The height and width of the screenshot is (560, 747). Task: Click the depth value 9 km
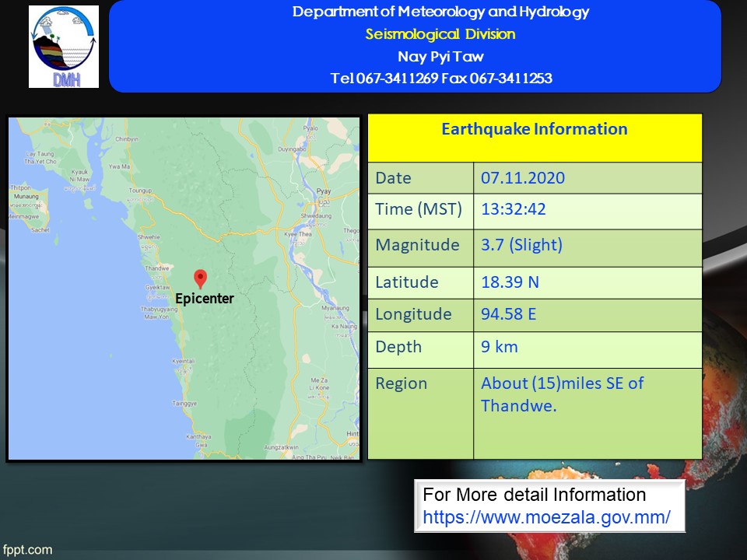[x=499, y=347]
